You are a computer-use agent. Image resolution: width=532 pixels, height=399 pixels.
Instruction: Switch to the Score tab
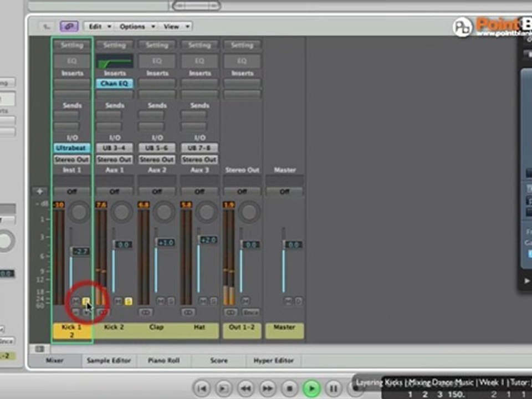(x=218, y=360)
